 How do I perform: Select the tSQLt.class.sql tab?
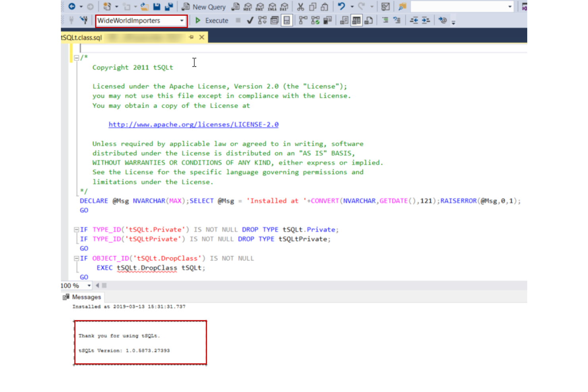coord(81,37)
